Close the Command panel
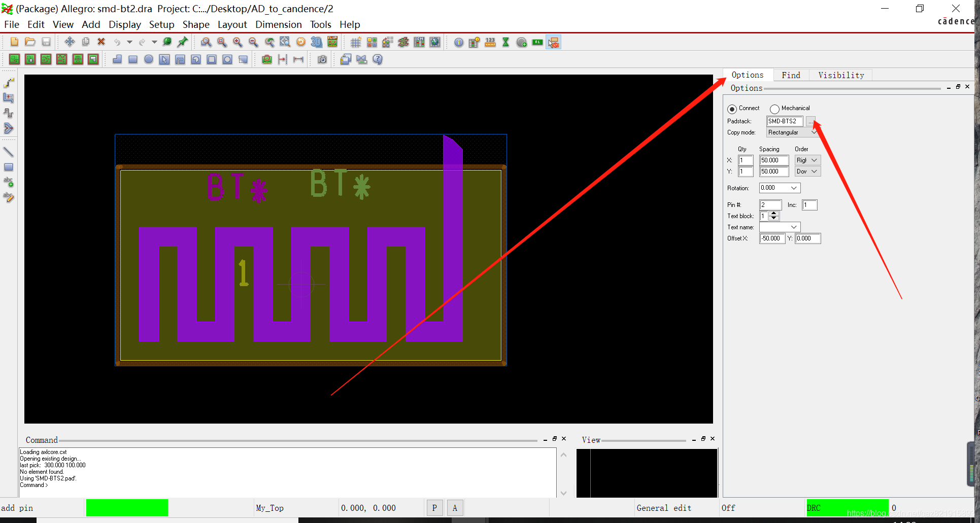The width and height of the screenshot is (980, 523). click(564, 439)
